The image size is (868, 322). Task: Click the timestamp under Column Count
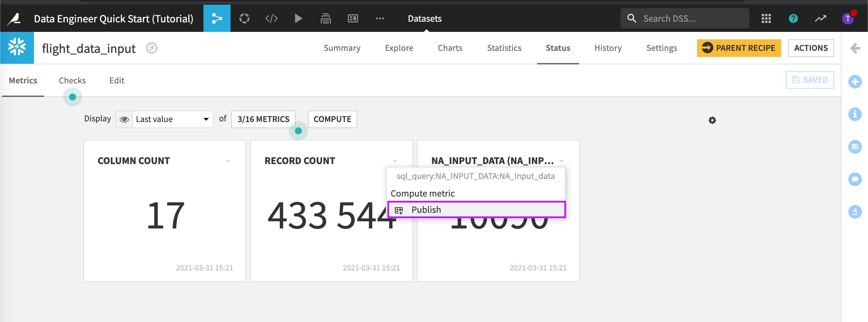[x=204, y=268]
